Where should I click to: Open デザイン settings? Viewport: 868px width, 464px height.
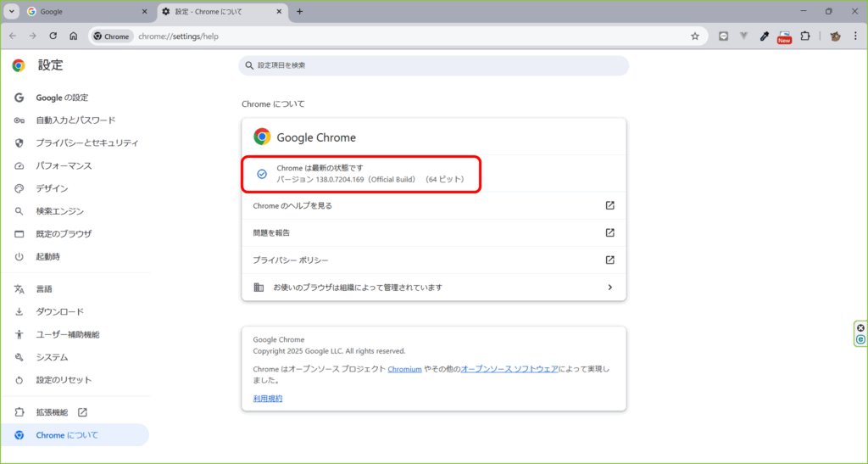(x=75, y=188)
